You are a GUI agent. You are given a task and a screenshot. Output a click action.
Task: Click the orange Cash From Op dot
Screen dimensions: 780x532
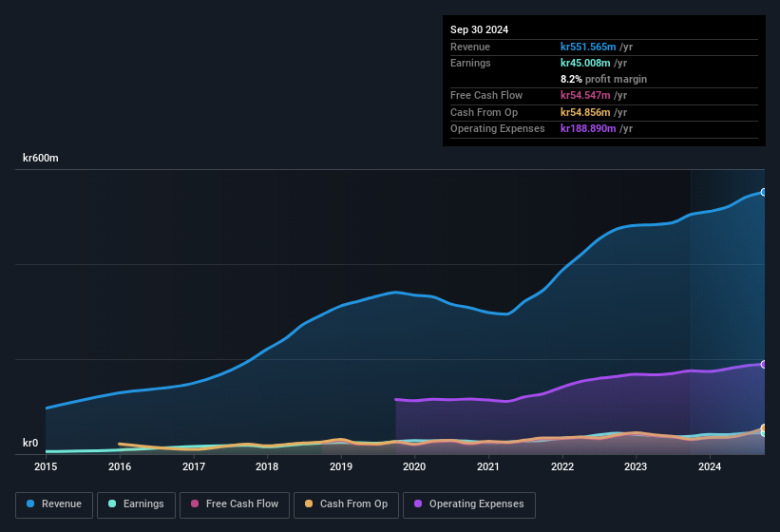point(309,503)
